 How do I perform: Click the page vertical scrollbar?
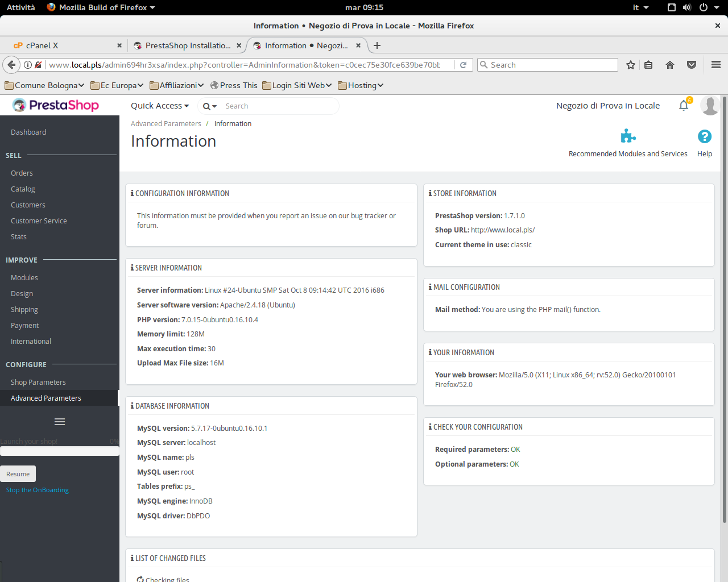tap(724, 310)
